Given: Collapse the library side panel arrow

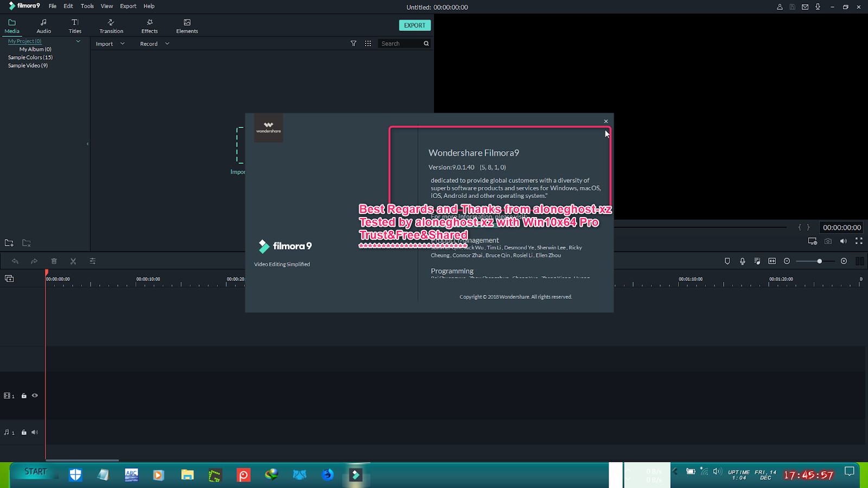Looking at the screenshot, I should (87, 144).
